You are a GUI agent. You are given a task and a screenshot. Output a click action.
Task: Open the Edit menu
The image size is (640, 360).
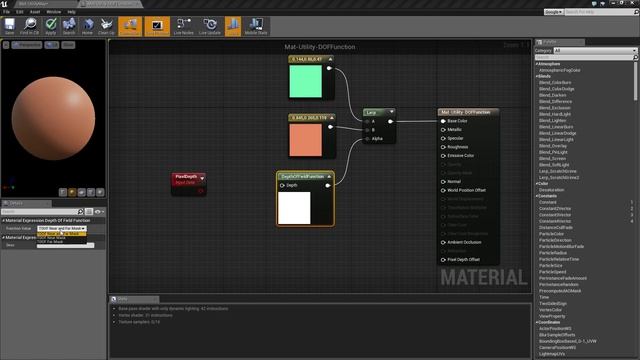20,12
